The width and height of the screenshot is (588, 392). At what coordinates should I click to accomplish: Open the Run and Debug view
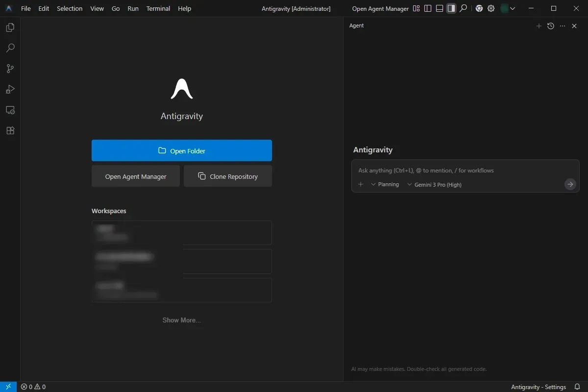point(10,89)
